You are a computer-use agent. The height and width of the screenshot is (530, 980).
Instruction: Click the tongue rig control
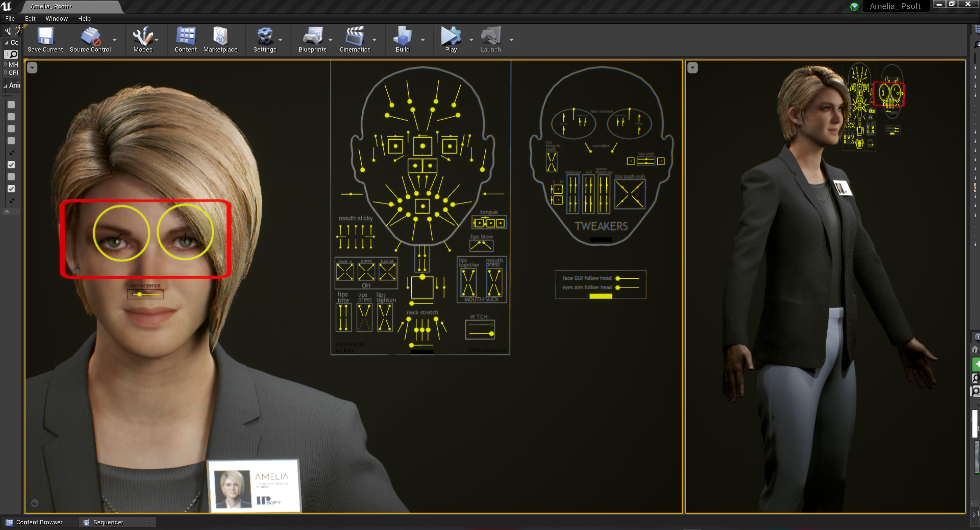tap(489, 223)
